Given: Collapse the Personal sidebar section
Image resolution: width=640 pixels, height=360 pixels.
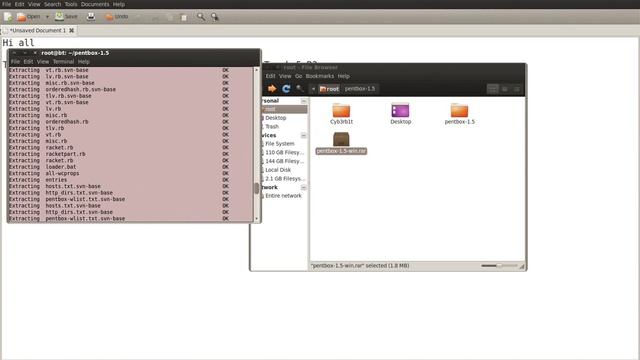Looking at the screenshot, I should 304,101.
